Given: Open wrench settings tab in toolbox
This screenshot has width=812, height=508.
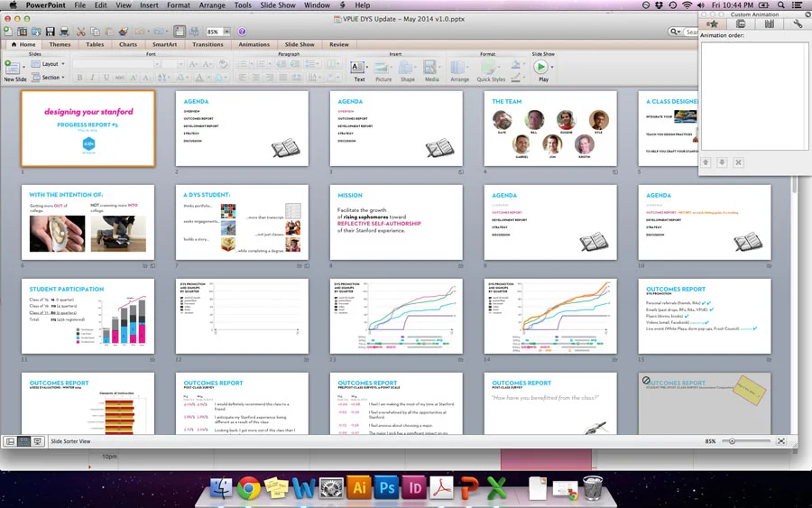Looking at the screenshot, I should click(798, 23).
